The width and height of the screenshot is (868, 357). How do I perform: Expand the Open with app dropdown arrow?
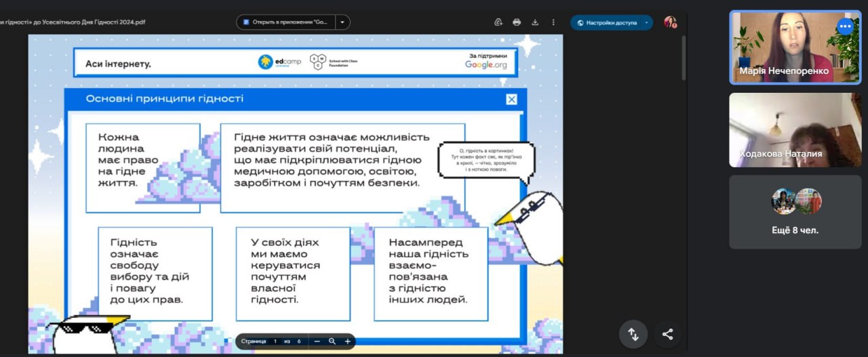342,22
